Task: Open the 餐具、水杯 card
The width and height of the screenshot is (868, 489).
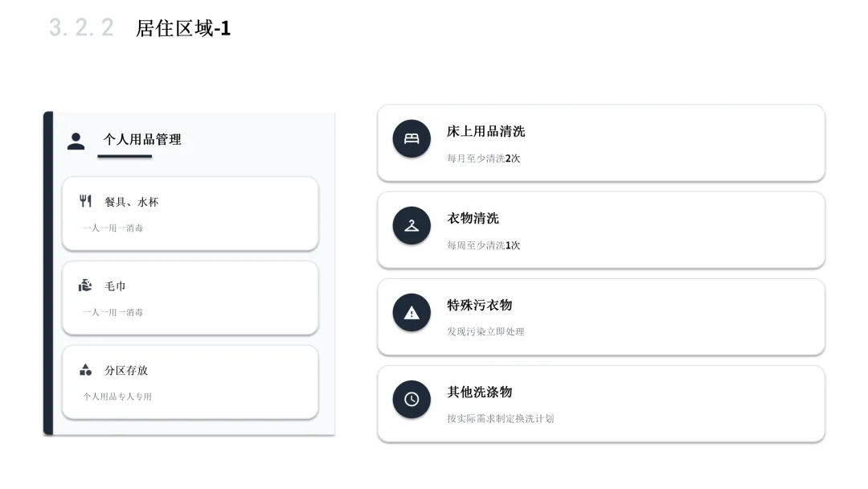Action: coord(190,214)
